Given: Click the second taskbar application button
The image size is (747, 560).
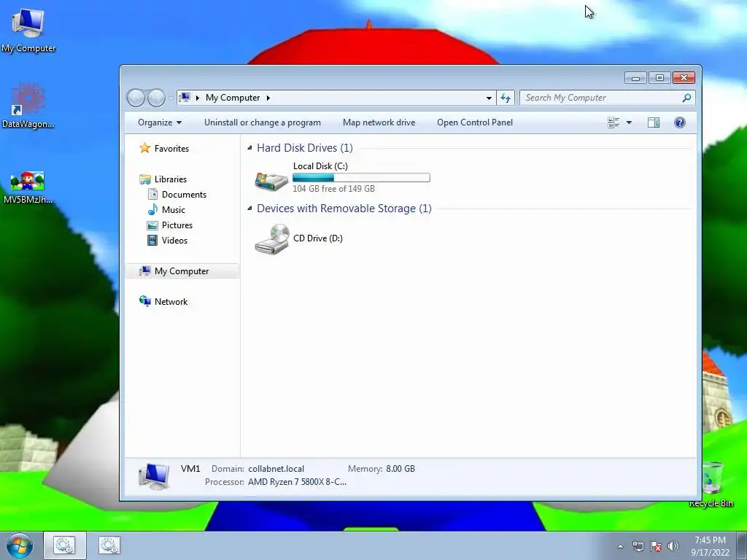Looking at the screenshot, I should [109, 545].
